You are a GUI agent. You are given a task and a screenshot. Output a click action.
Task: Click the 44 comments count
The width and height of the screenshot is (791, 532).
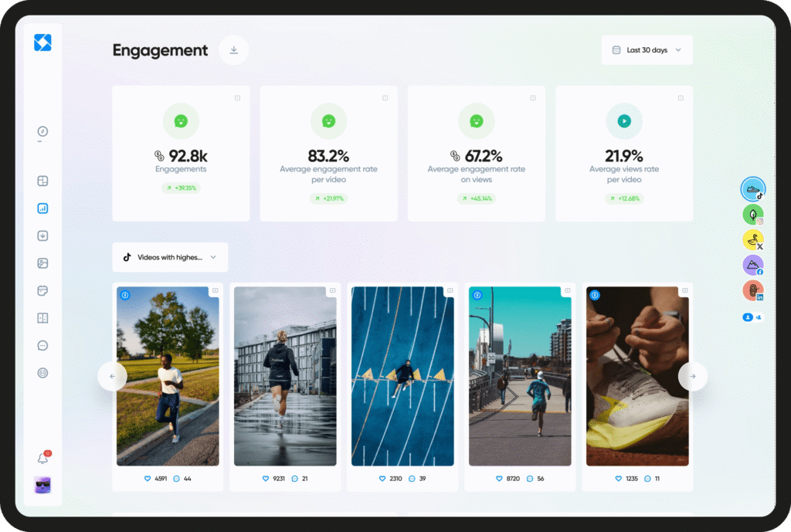[x=188, y=479]
